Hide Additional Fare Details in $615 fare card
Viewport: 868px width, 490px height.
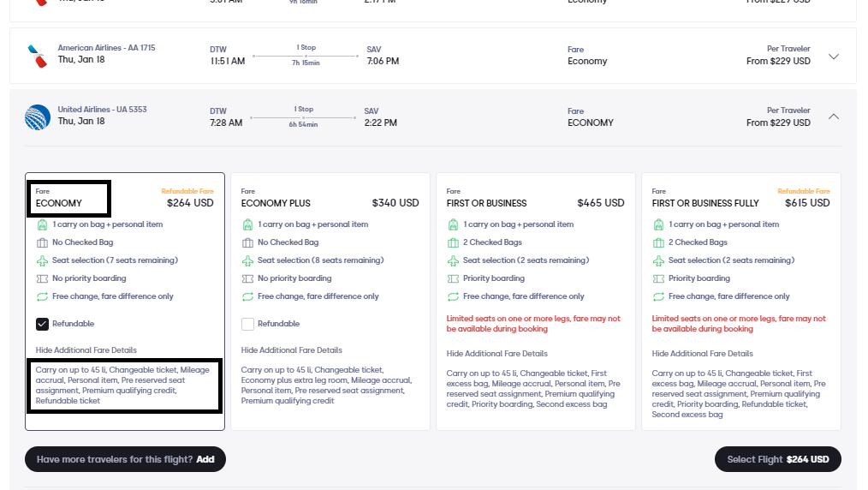tap(703, 354)
